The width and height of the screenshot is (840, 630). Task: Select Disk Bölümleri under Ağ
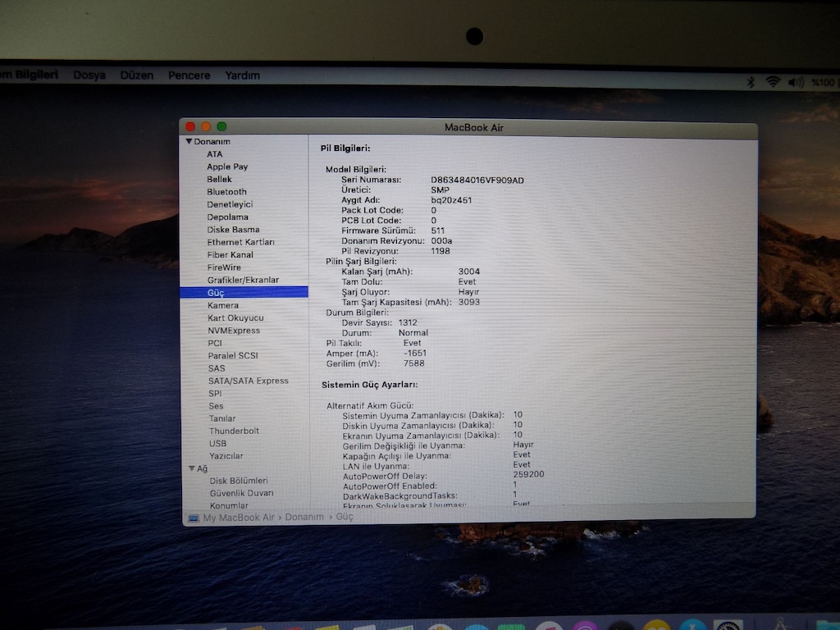pos(239,481)
